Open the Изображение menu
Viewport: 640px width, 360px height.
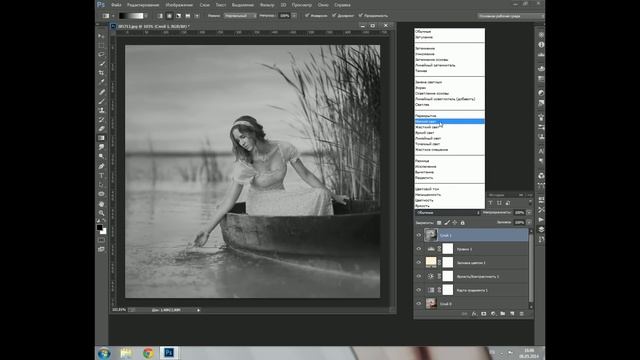pos(179,5)
